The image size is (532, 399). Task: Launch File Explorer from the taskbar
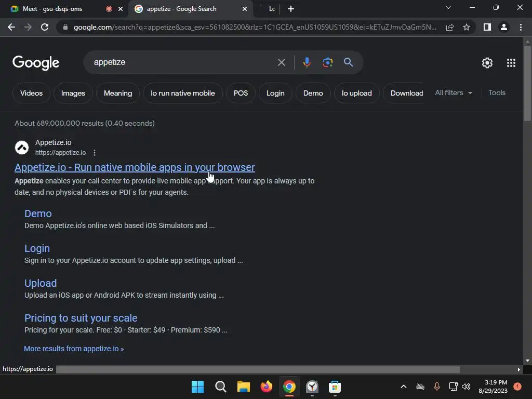243,387
